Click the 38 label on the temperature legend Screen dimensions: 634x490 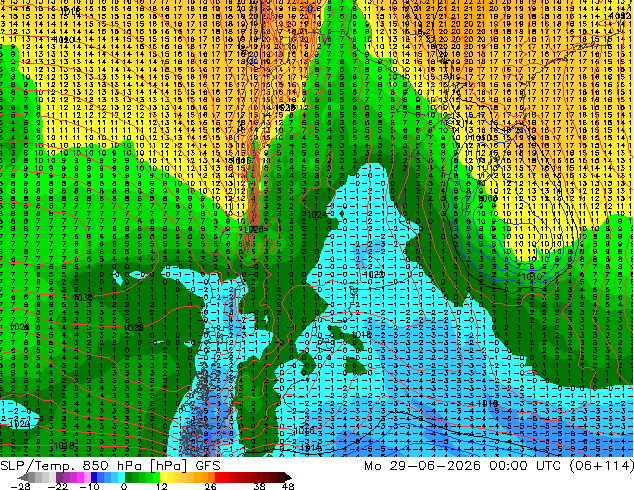pos(260,486)
